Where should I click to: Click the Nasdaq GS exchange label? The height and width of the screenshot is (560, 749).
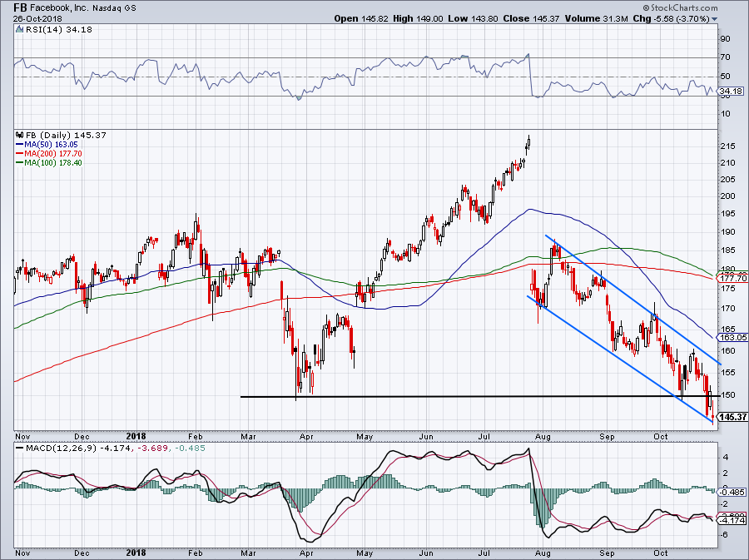(x=114, y=8)
